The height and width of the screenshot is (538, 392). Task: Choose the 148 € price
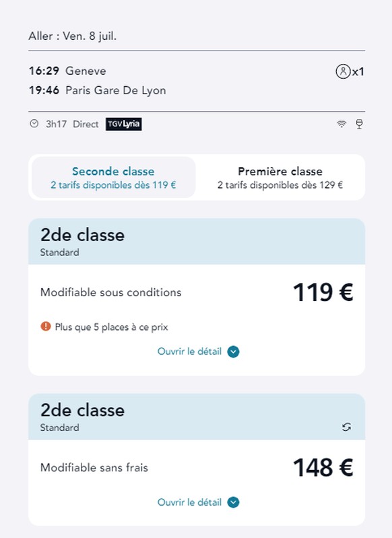pos(323,468)
